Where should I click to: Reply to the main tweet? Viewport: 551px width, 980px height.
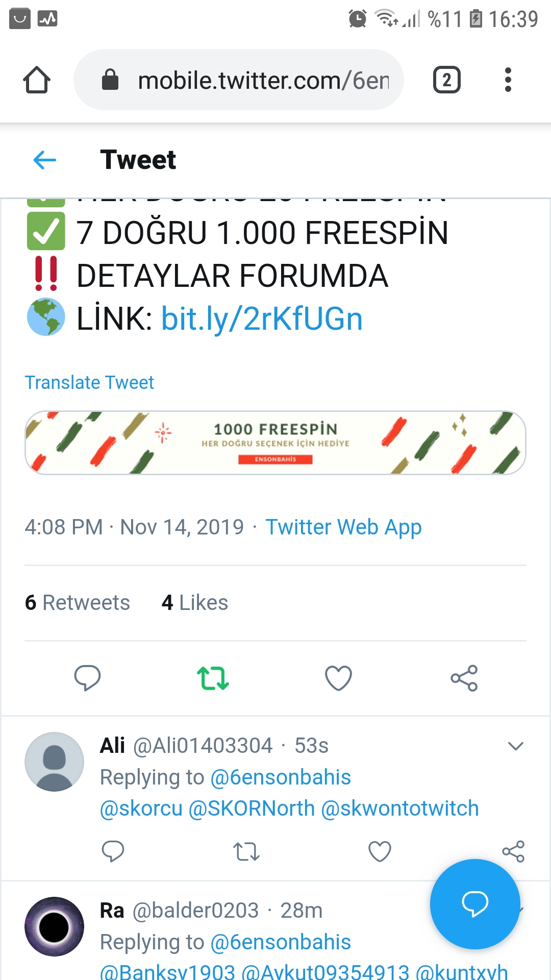tap(87, 678)
